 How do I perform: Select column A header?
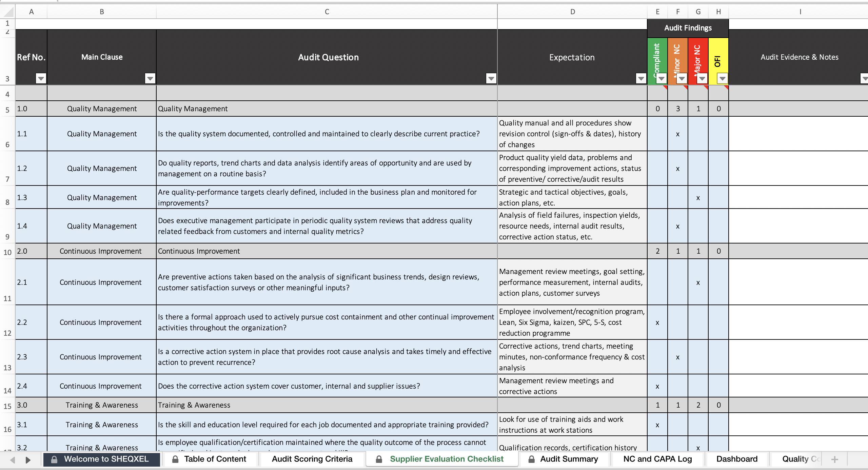click(x=31, y=12)
